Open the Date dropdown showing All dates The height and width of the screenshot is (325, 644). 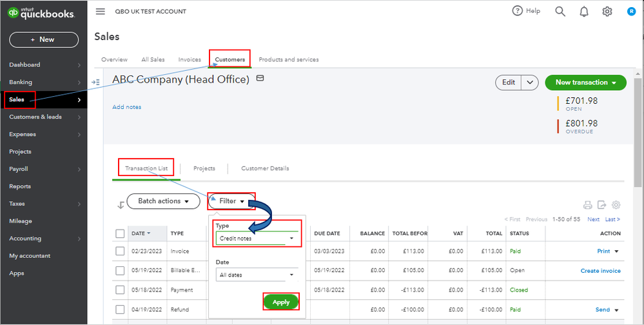(257, 275)
